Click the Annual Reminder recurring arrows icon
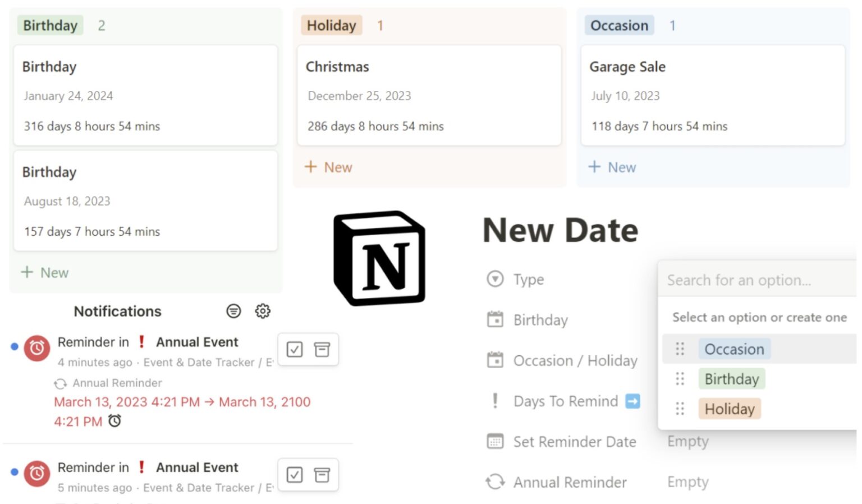Viewport: 862px width, 504px height. [x=495, y=482]
